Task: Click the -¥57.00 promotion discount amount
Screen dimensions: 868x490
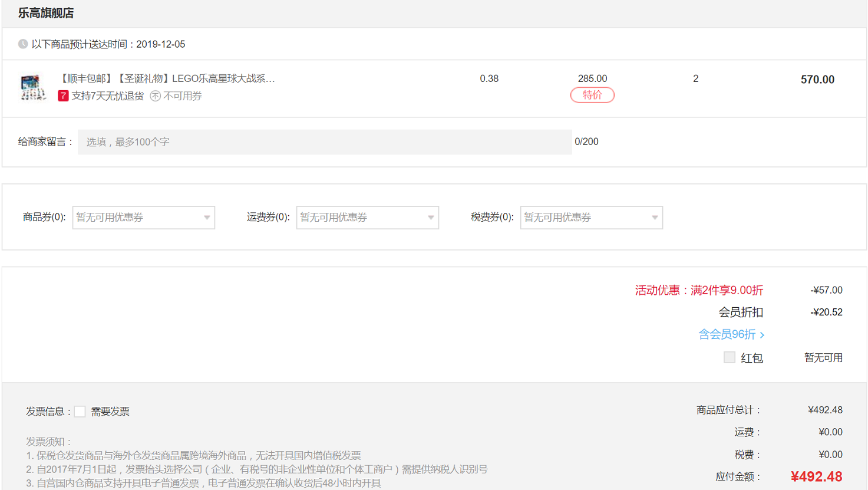Action: click(x=827, y=290)
